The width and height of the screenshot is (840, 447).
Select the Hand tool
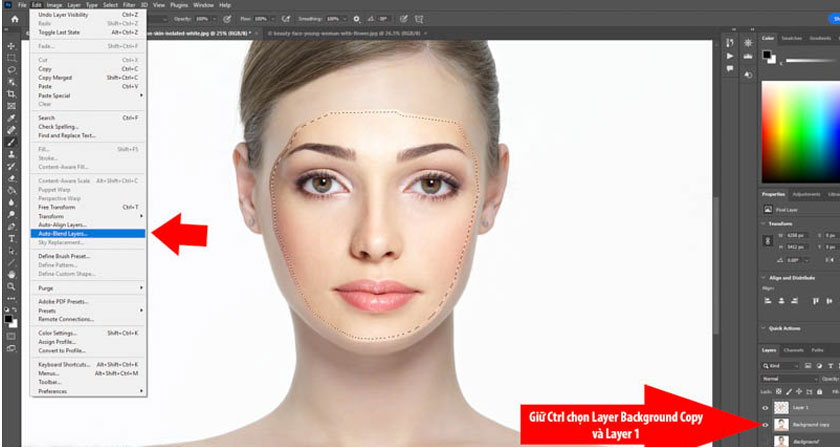[11, 273]
